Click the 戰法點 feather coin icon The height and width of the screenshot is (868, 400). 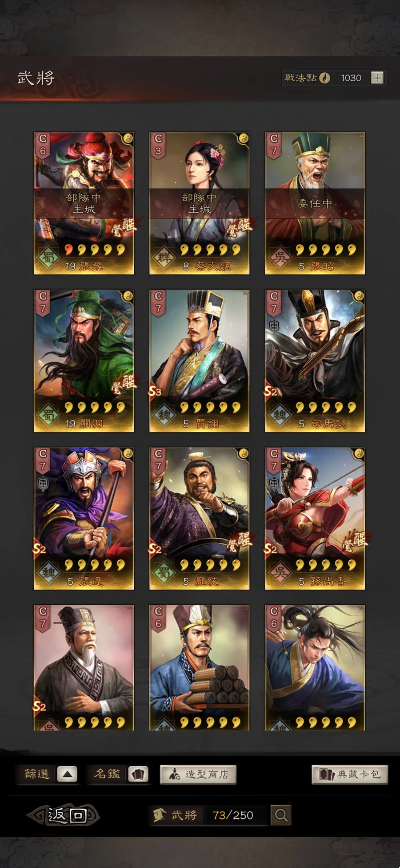coord(325,78)
